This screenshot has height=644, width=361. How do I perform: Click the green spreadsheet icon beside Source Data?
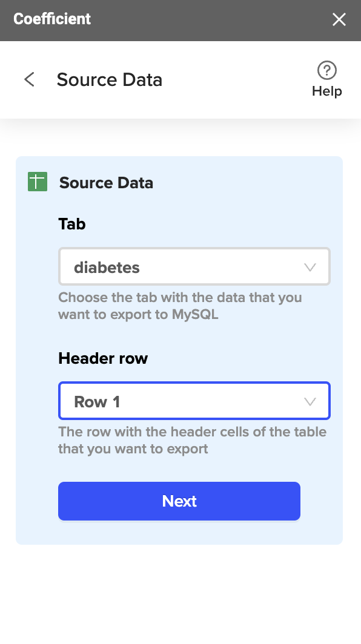point(37,182)
